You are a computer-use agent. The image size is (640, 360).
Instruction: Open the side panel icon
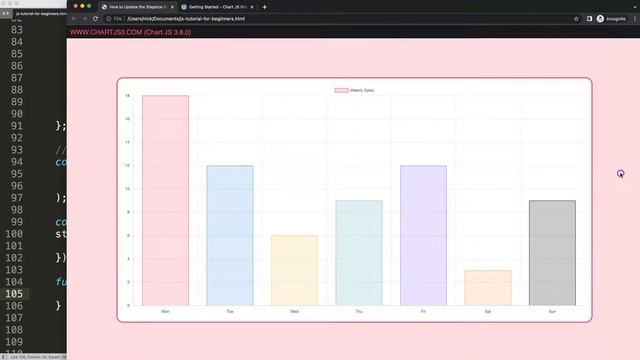(x=589, y=19)
